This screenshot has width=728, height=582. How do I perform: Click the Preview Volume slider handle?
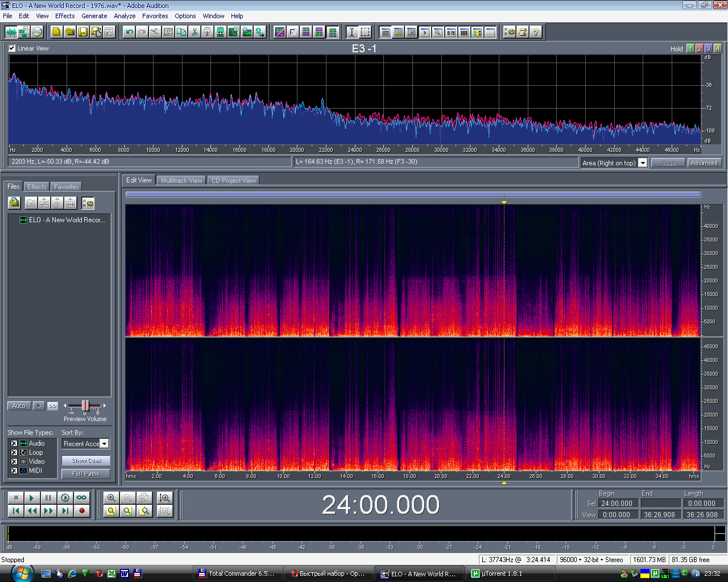click(x=85, y=405)
